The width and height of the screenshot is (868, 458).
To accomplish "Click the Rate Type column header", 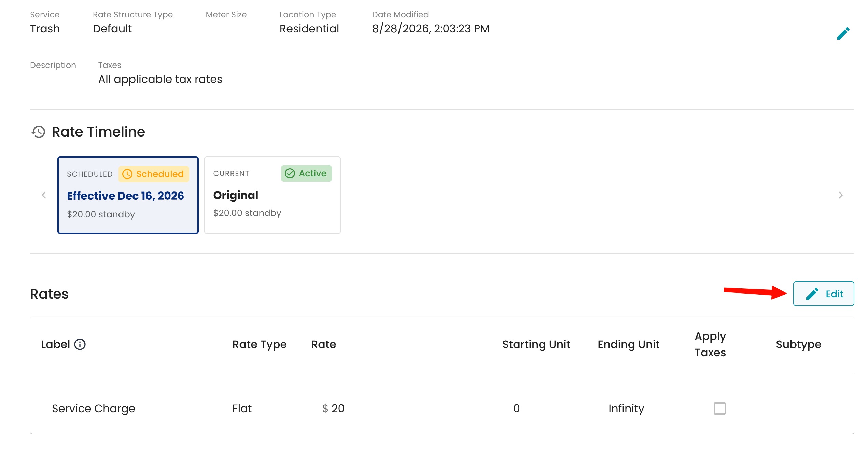I will tap(260, 344).
